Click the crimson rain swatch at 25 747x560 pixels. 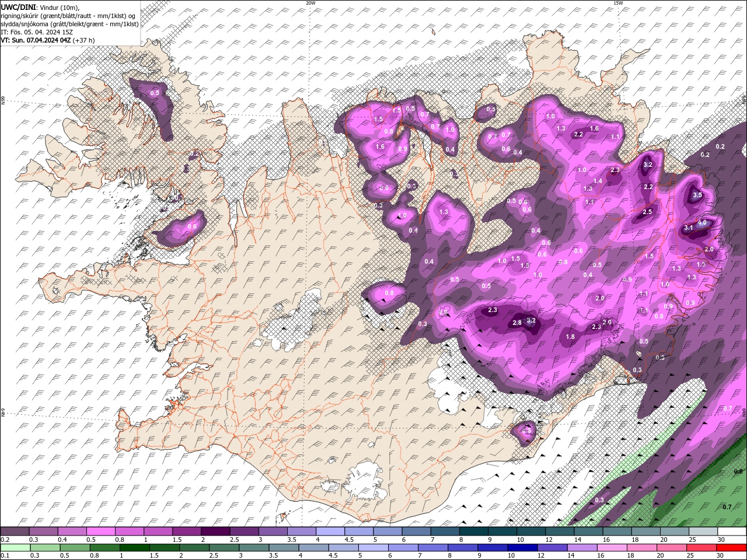click(x=703, y=547)
